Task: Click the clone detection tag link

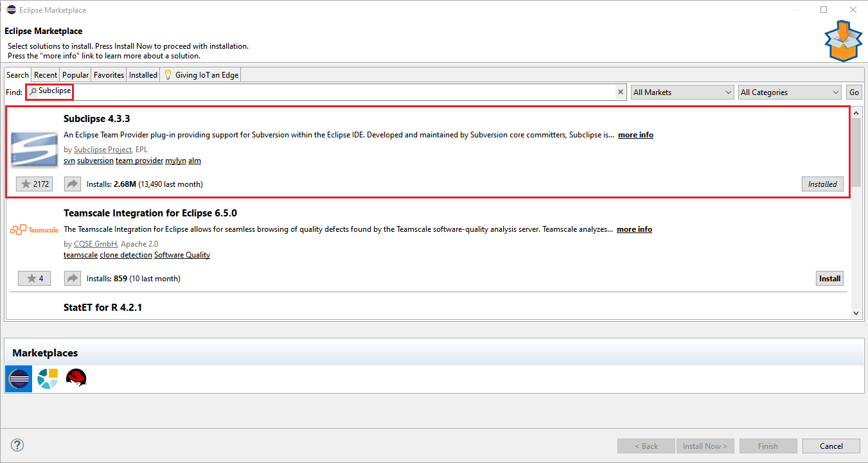Action: [126, 255]
